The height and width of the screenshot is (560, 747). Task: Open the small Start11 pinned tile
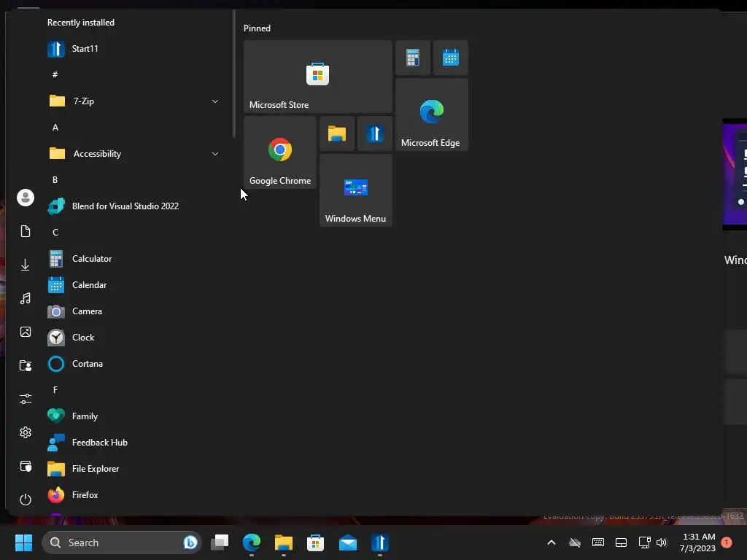[375, 133]
